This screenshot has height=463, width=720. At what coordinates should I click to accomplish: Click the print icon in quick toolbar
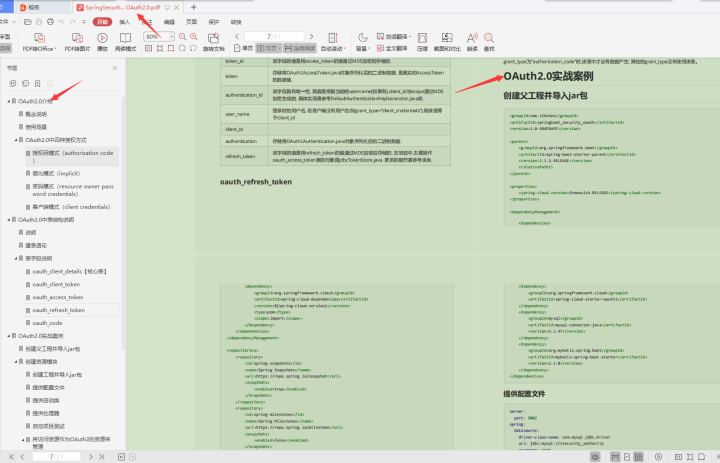51,22
